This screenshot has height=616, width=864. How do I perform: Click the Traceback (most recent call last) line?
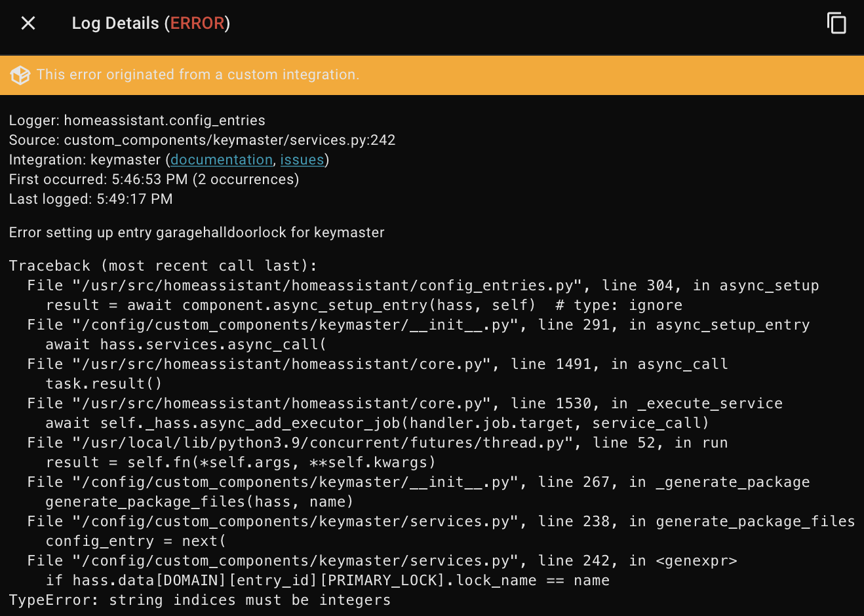pos(163,265)
